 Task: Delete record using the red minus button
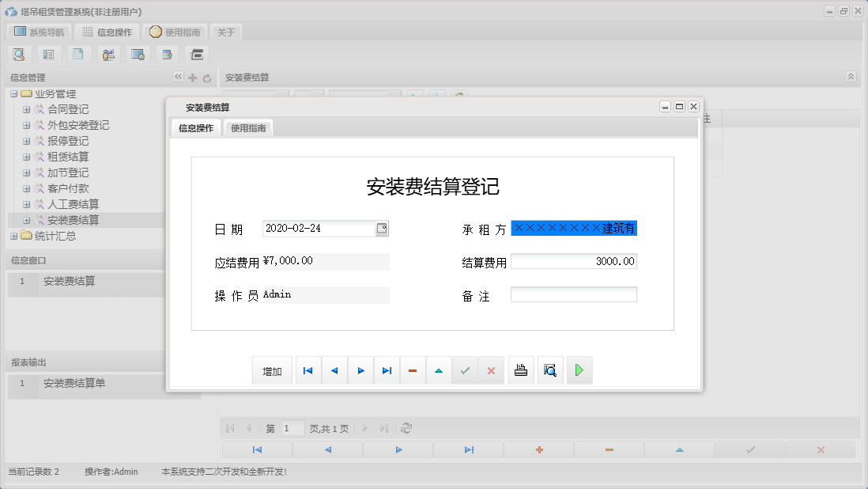[x=413, y=370]
